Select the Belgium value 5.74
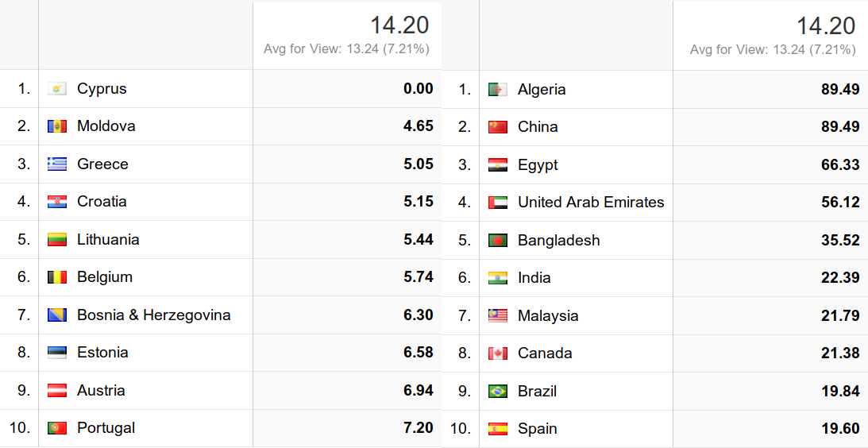Image resolution: width=868 pixels, height=448 pixels. [x=418, y=277]
